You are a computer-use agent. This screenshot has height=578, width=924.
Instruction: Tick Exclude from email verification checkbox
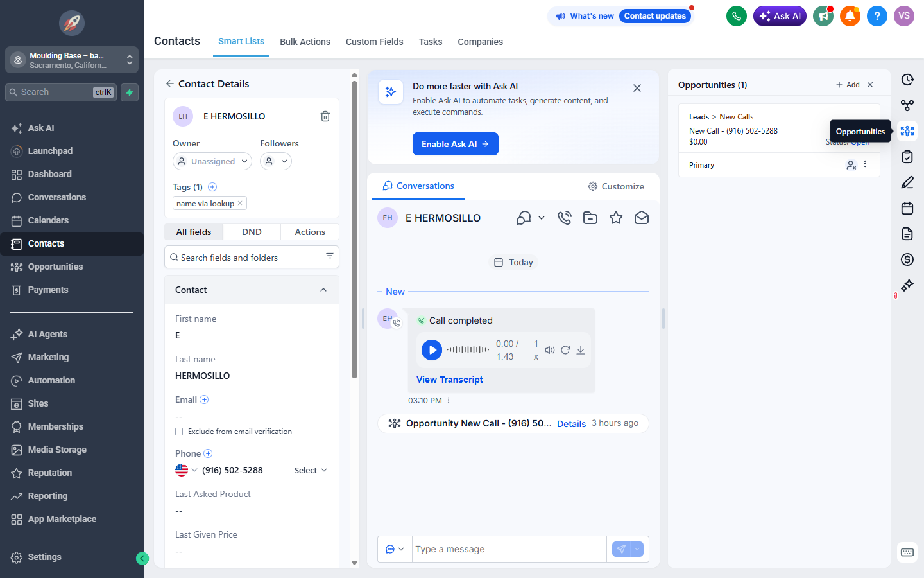[x=179, y=432]
